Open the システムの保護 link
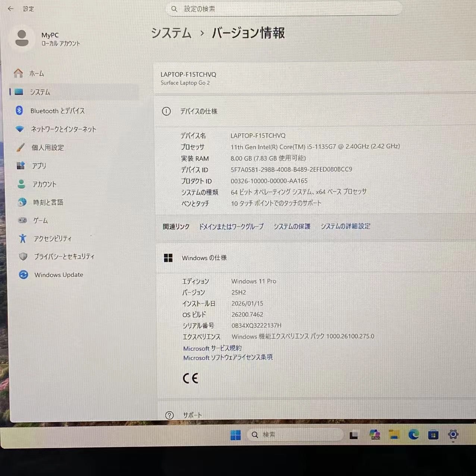The width and height of the screenshot is (476, 476). [291, 226]
